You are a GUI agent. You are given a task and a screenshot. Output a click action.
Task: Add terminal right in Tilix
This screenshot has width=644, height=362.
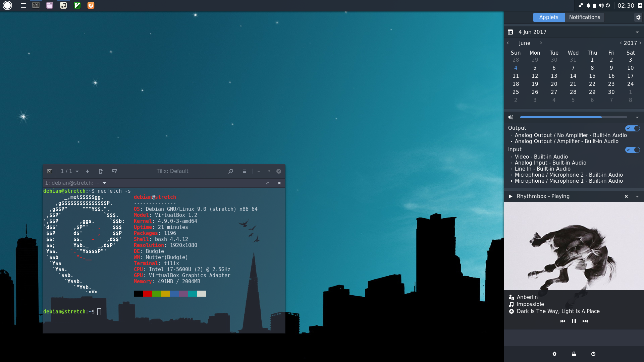[x=101, y=171]
